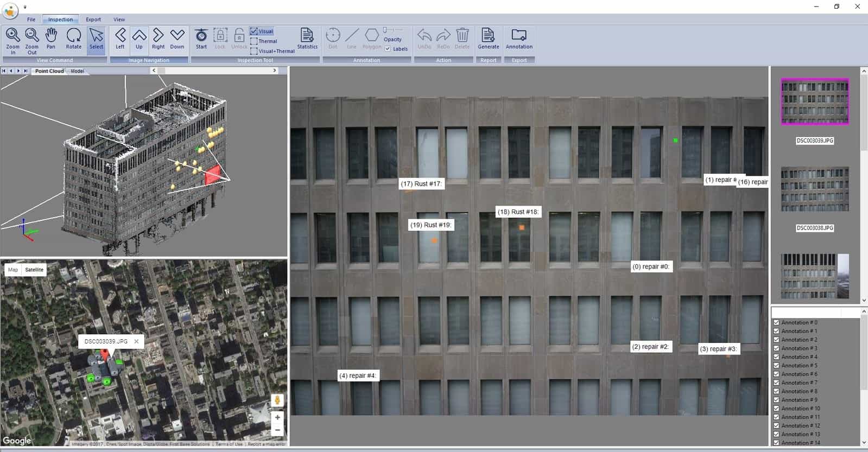Export annotations via Annotation folder icon
The height and width of the screenshot is (452, 868).
[519, 39]
